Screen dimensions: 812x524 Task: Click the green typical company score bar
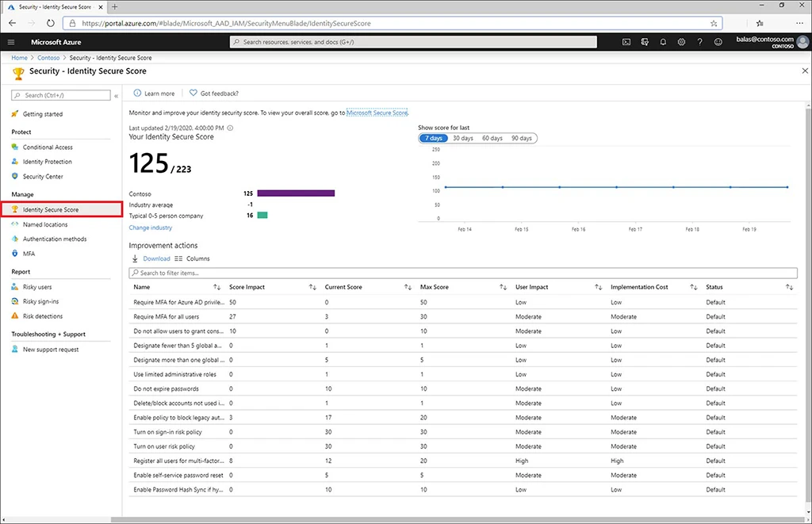262,216
